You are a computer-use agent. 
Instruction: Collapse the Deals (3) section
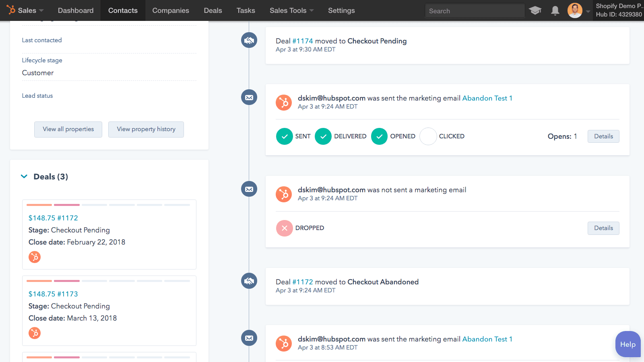coord(24,177)
